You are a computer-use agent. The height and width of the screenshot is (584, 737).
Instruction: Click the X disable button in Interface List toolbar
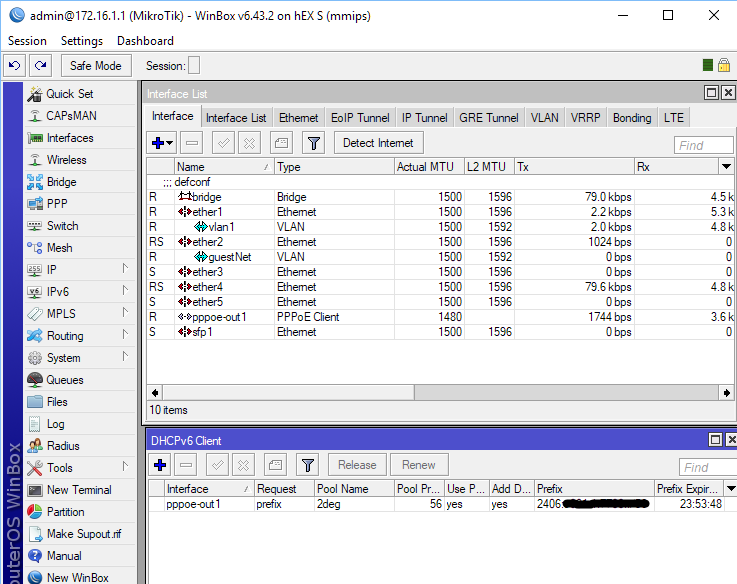coord(250,143)
